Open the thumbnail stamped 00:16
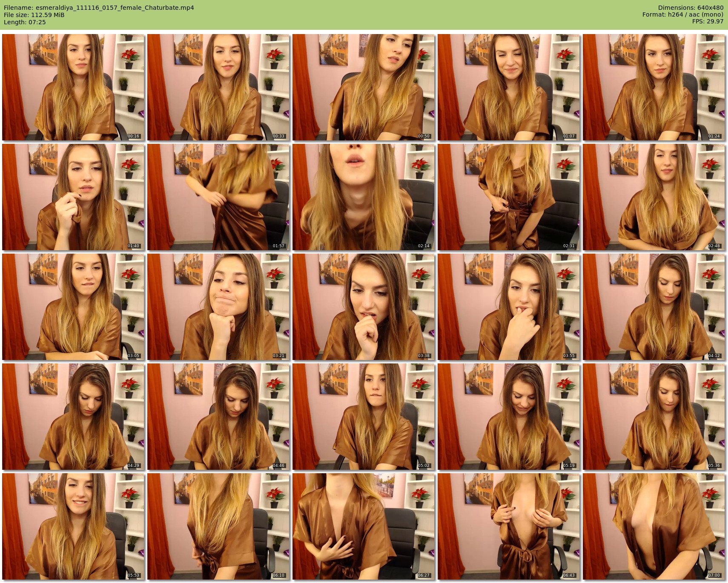The width and height of the screenshot is (728, 583). [73, 87]
